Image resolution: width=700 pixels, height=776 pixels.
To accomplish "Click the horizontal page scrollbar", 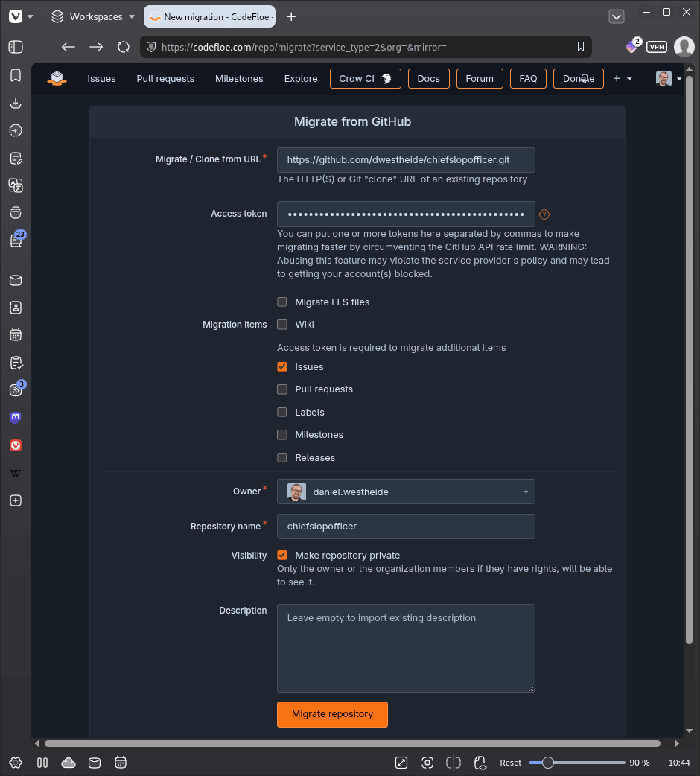I will 352,743.
